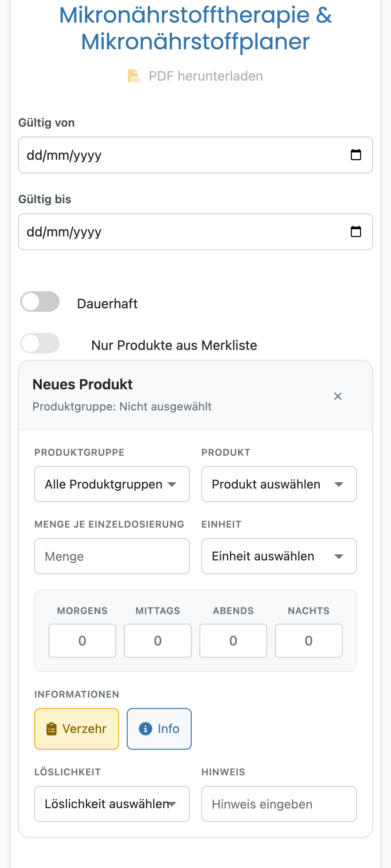
Task: Open calendar picker for Gültig bis
Action: pos(356,231)
